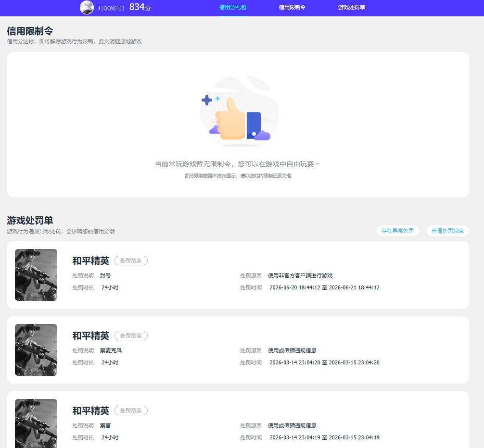Screen dimensions: 484x448
Task: Click 和平精英 thumbnail in the 禁言 record
Action: (36, 423)
